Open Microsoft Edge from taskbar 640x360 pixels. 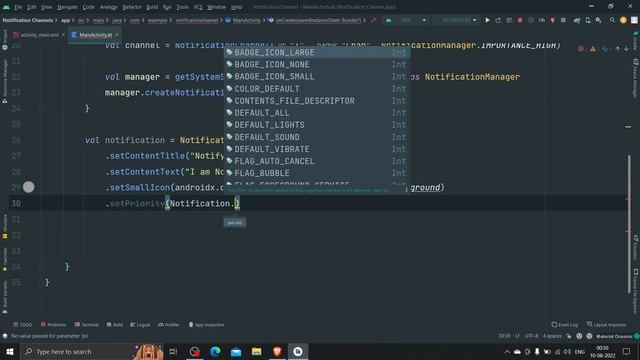215,351
